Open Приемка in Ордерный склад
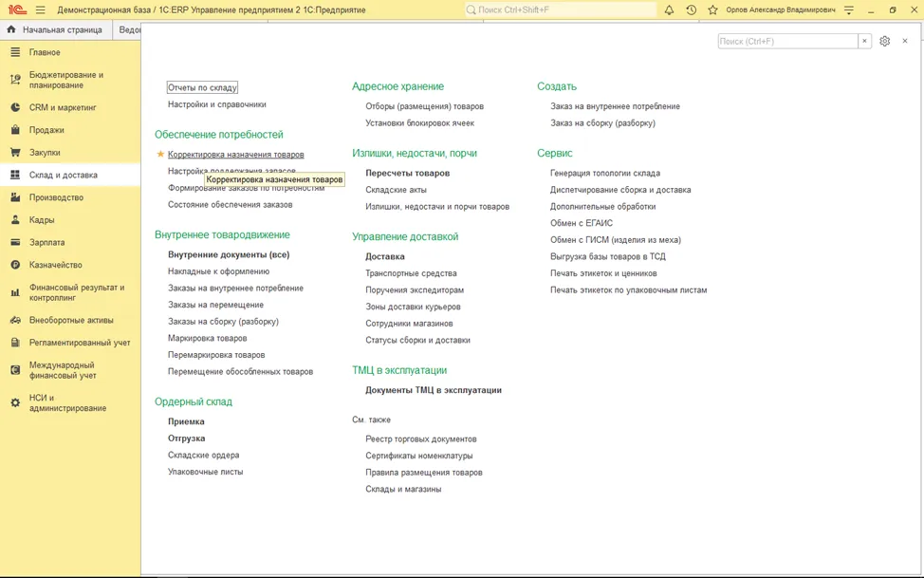This screenshot has width=924, height=578. [x=186, y=421]
